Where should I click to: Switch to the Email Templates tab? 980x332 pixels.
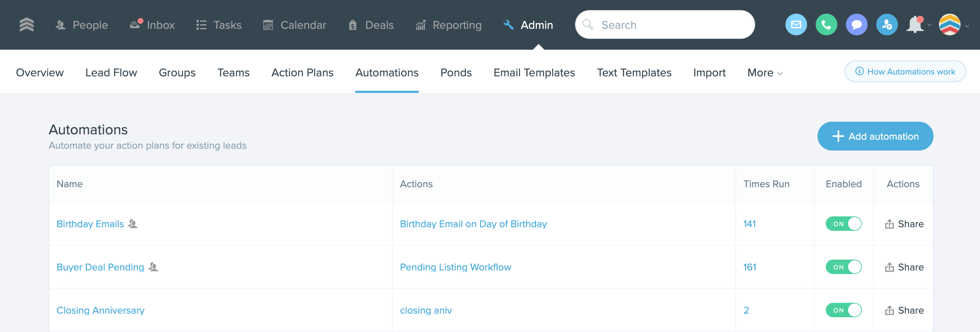click(534, 73)
